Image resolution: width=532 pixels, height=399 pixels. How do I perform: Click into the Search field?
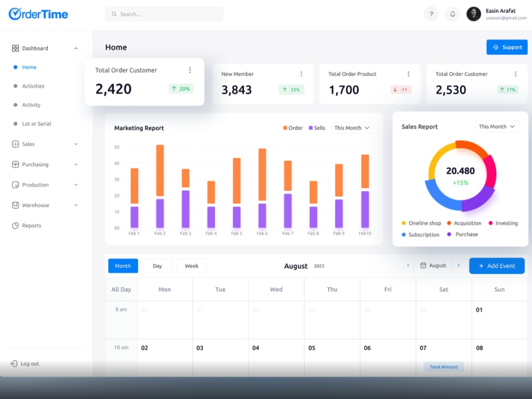pos(164,14)
